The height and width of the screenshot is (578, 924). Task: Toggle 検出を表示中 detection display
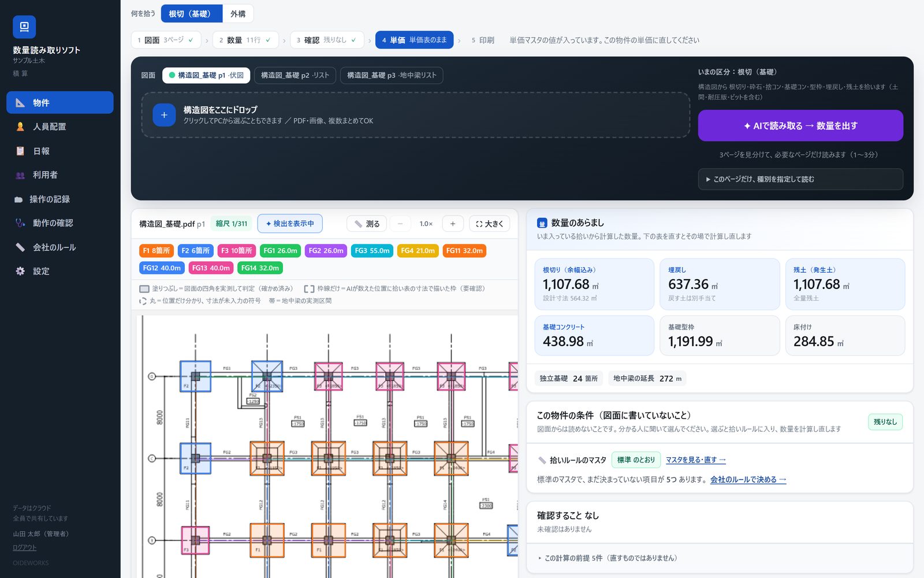point(290,224)
